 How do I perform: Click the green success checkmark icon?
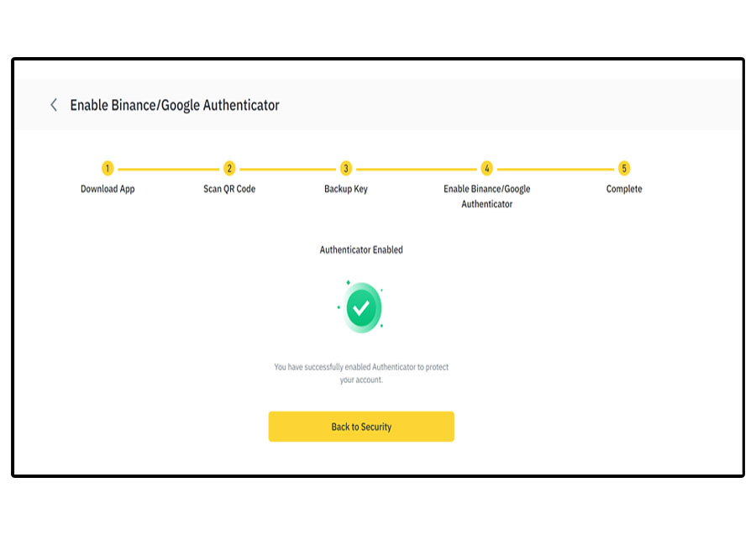[x=361, y=307]
